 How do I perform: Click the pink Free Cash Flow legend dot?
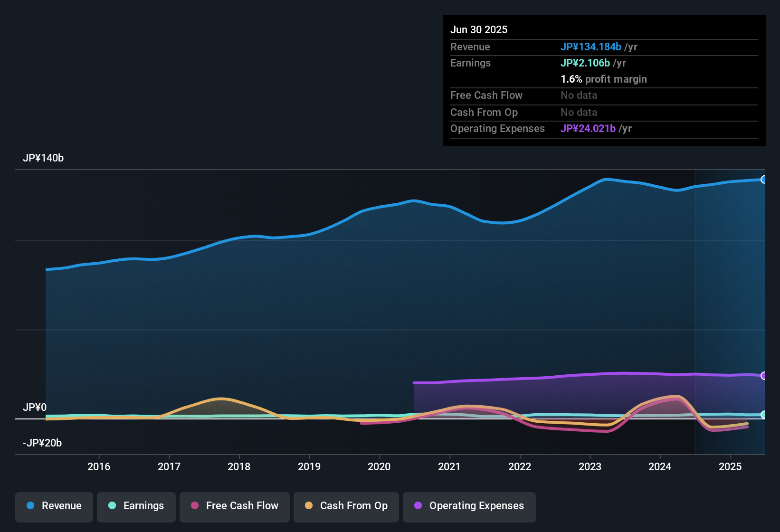(x=195, y=505)
